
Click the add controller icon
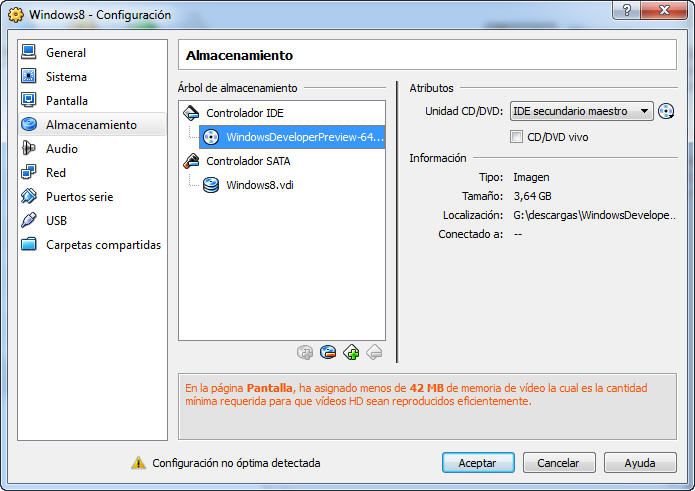(351, 353)
